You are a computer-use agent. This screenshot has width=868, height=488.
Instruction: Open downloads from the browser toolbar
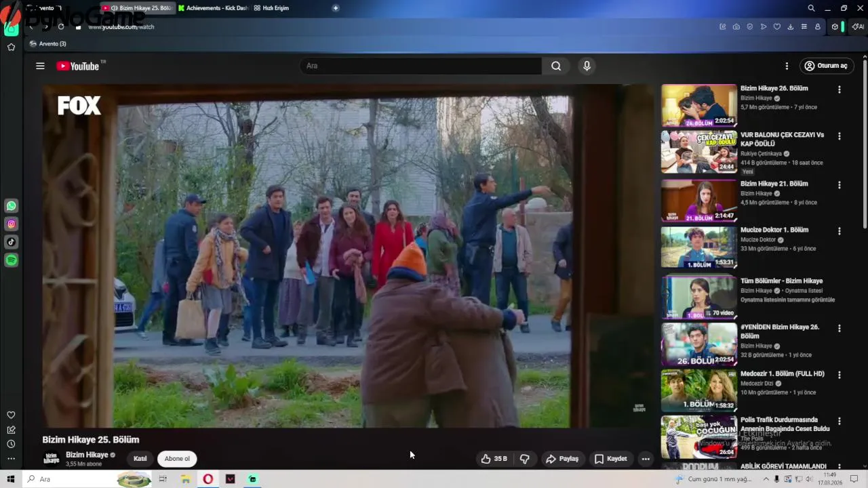click(791, 26)
